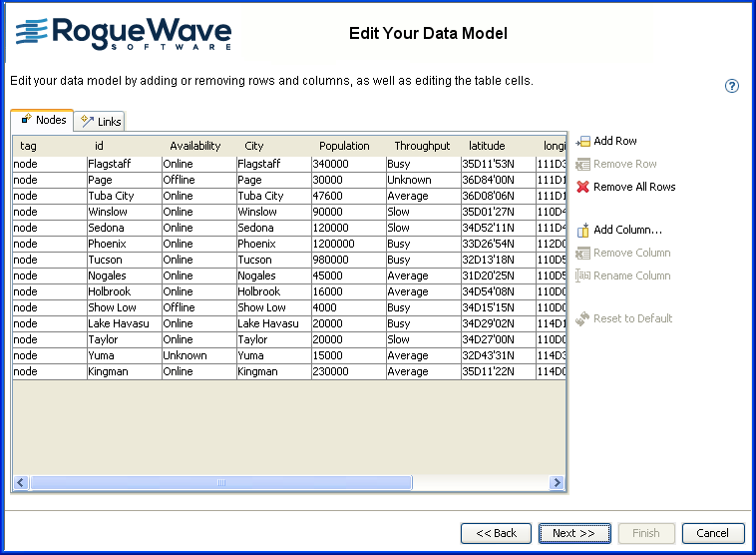Open the help question mark icon

(x=732, y=86)
